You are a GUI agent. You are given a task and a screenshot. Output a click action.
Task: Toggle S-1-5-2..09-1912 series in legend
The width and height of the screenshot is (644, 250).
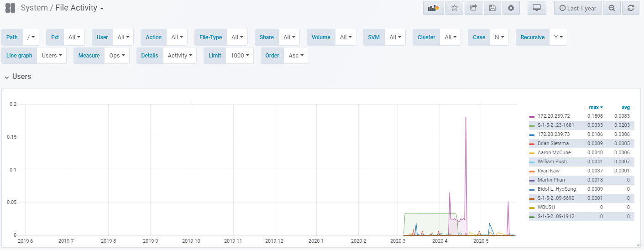[556, 217]
